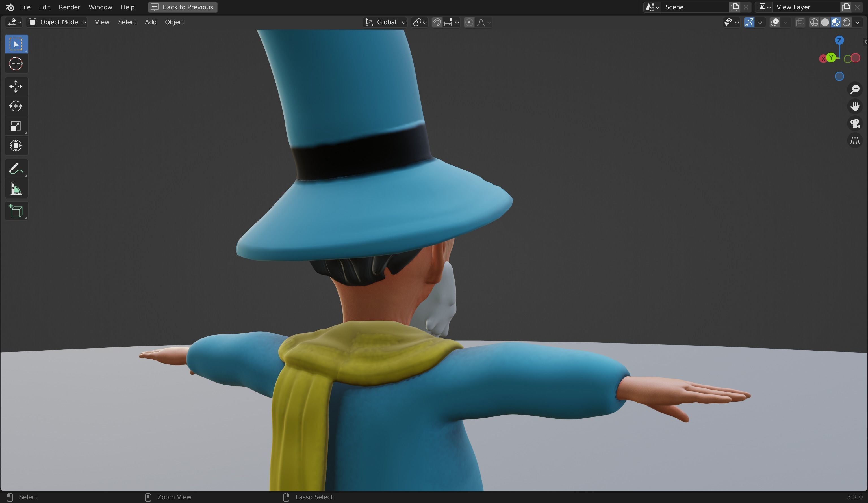Open the Render menu
Screen dimensions: 868x503
pos(69,7)
